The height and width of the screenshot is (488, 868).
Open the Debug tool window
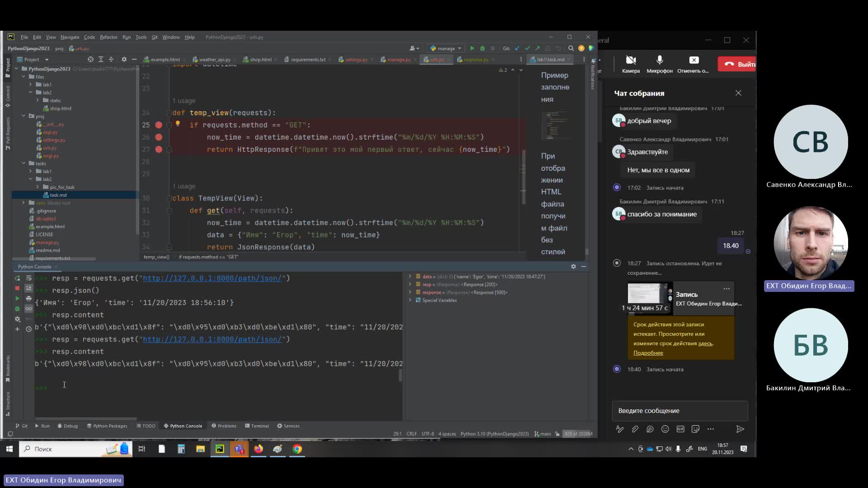(x=68, y=426)
